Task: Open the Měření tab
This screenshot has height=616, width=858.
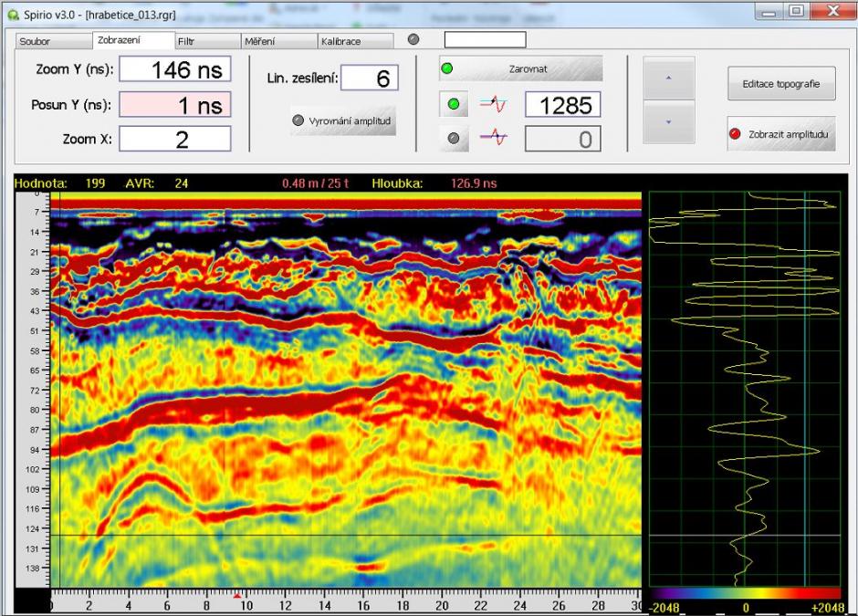Action: pyautogui.click(x=279, y=41)
